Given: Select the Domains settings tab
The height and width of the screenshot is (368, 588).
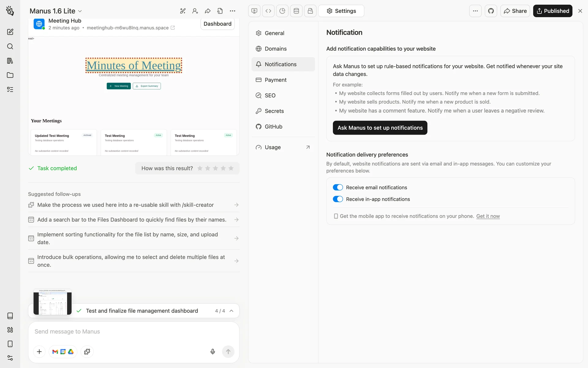Looking at the screenshot, I should (275, 49).
